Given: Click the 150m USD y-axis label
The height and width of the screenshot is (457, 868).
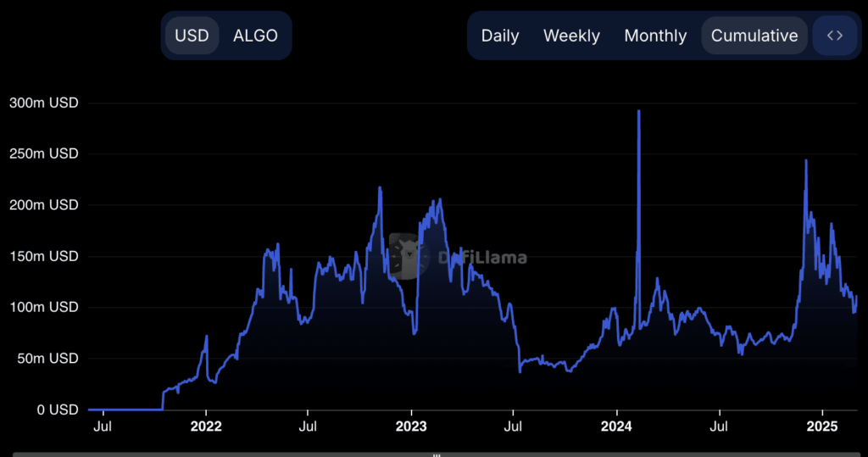Looking at the screenshot, I should click(x=43, y=256).
